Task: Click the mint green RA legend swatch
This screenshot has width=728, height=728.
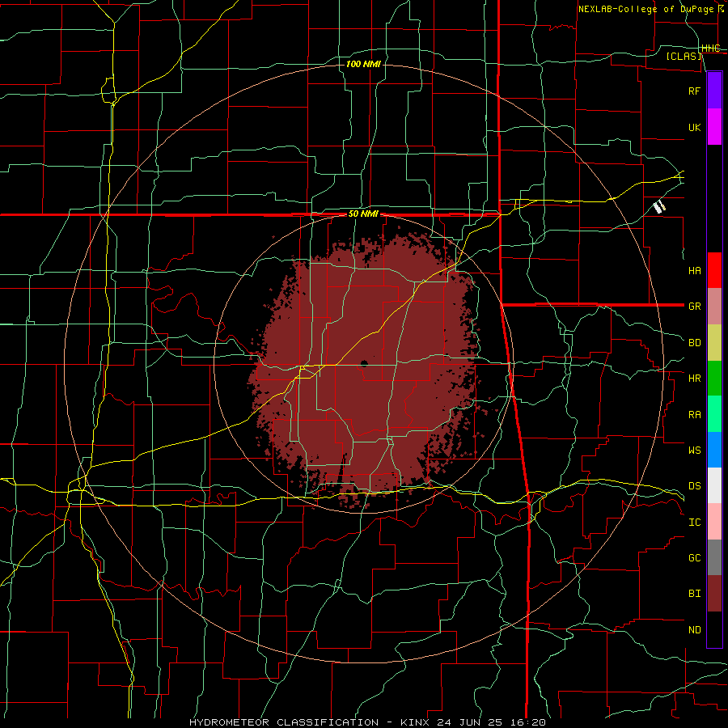Action: (714, 414)
